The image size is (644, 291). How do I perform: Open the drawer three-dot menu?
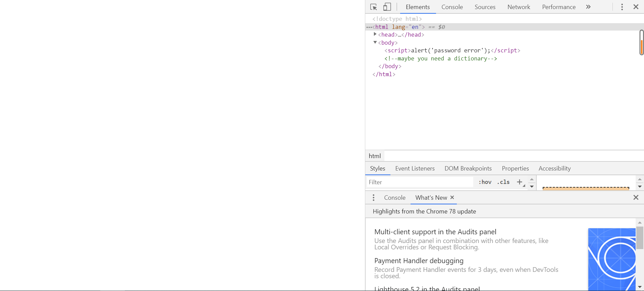[373, 198]
